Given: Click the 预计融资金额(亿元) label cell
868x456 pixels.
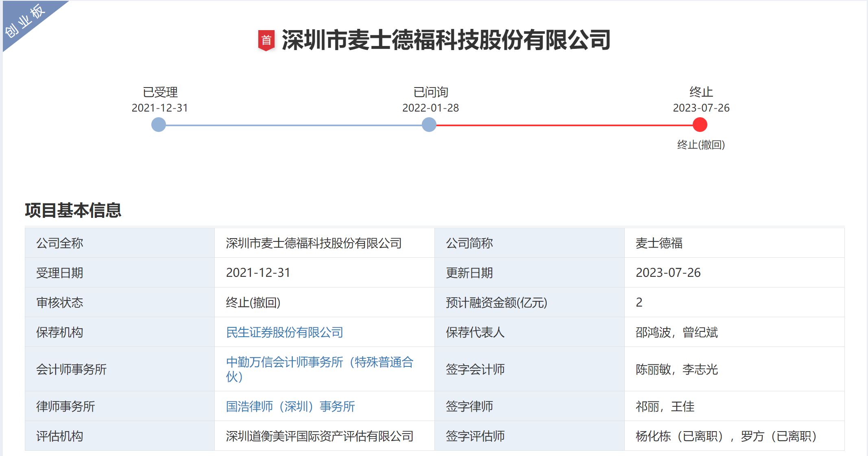Looking at the screenshot, I should tap(530, 303).
